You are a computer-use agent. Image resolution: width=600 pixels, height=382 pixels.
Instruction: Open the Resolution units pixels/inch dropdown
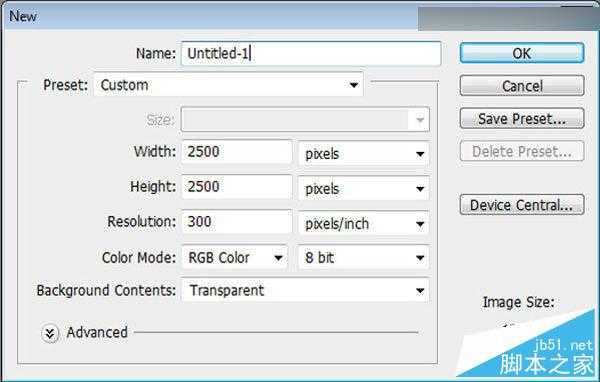pos(364,224)
